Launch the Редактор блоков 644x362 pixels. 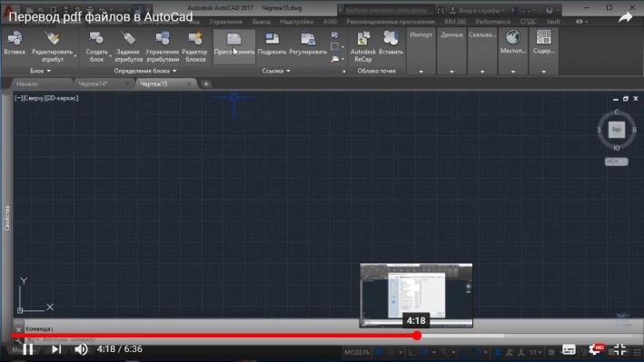194,47
